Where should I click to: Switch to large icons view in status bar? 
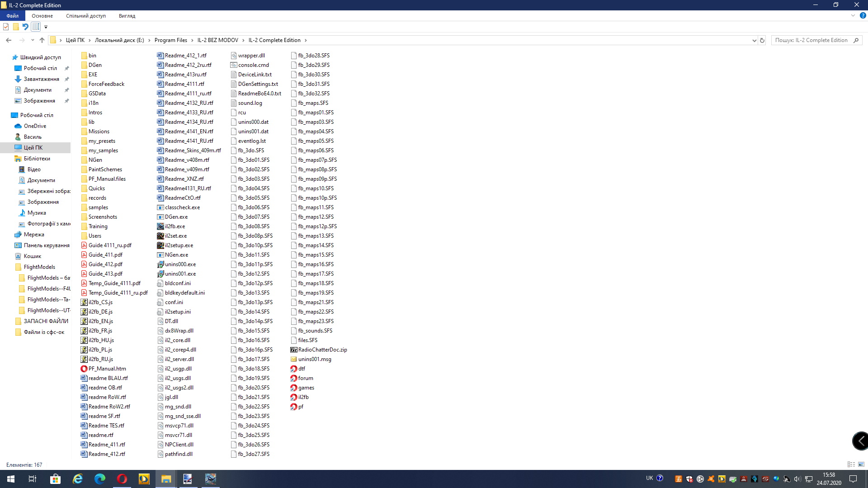coord(861,465)
